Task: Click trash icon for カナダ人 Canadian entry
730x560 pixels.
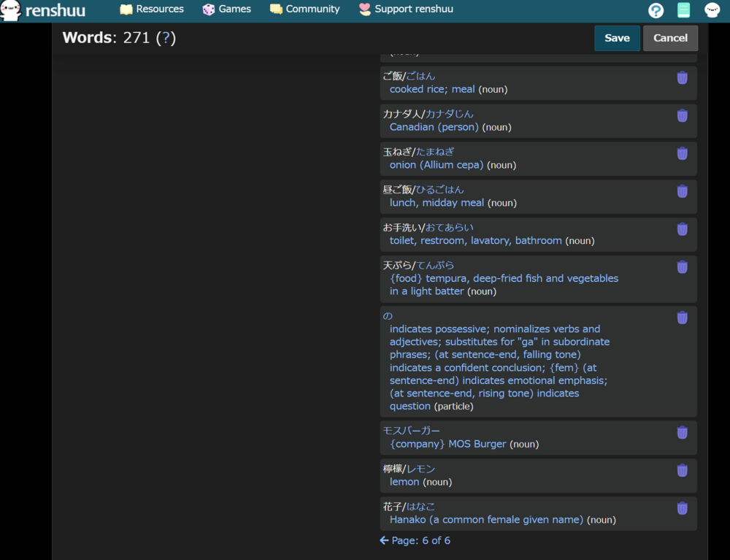Action: [x=682, y=116]
